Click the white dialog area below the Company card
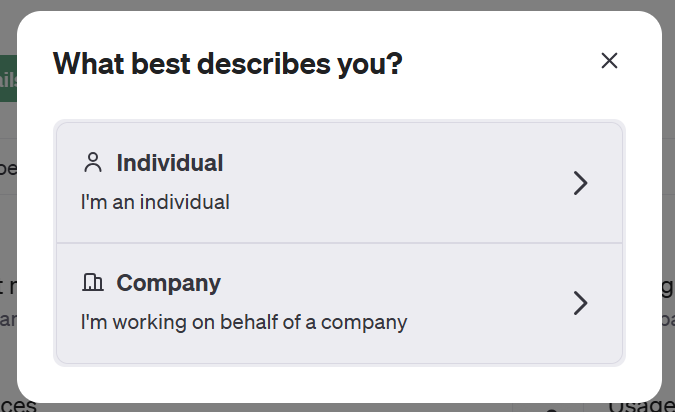Image resolution: width=675 pixels, height=412 pixels. point(339,382)
